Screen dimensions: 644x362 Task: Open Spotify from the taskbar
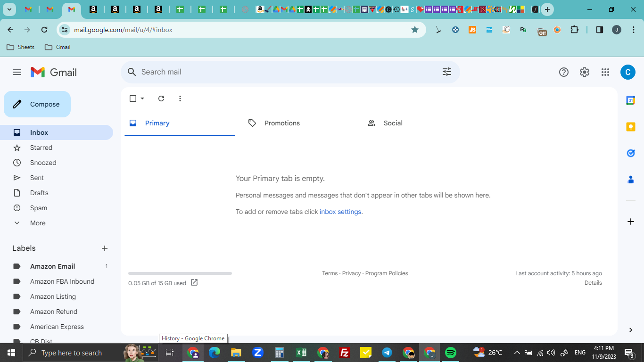click(451, 353)
